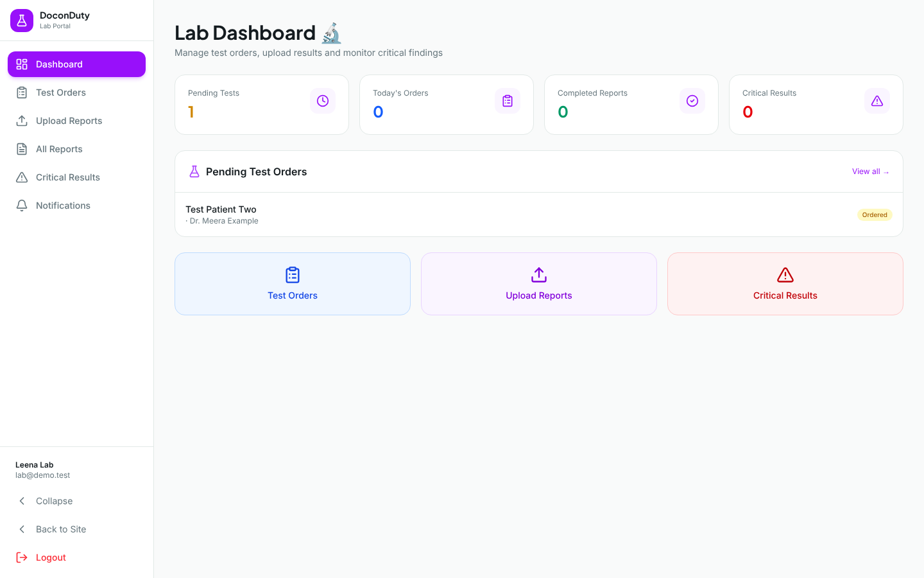This screenshot has height=578, width=924.
Task: Click the Critical Results warning icon in sidebar
Action: (22, 177)
